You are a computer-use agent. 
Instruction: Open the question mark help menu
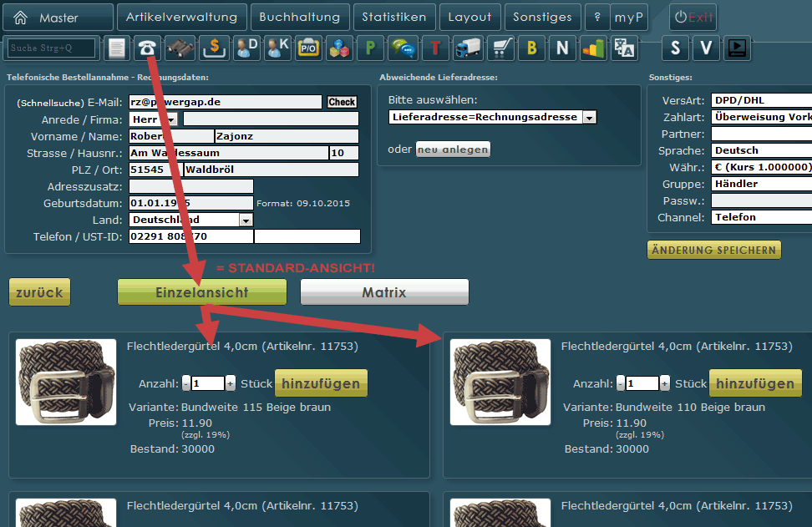coord(597,17)
